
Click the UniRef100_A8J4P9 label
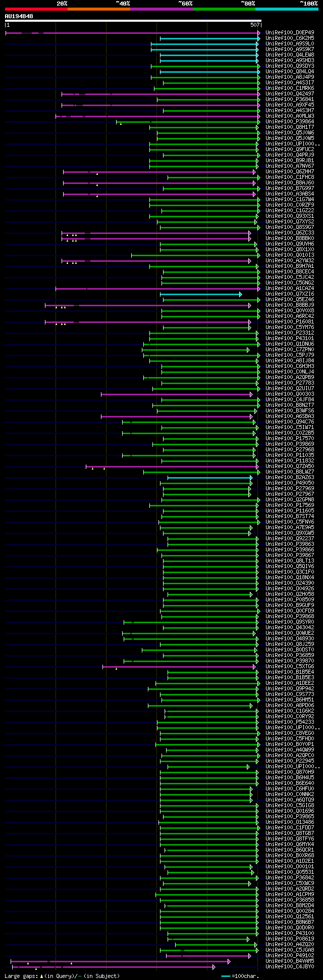click(290, 77)
